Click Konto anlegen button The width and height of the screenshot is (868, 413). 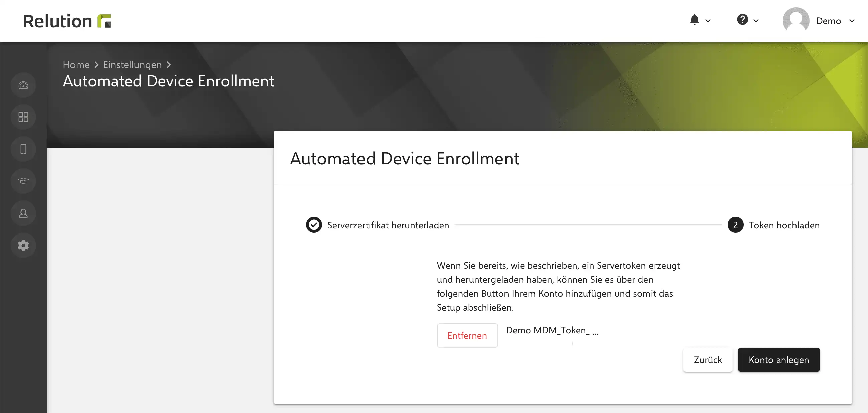click(779, 360)
